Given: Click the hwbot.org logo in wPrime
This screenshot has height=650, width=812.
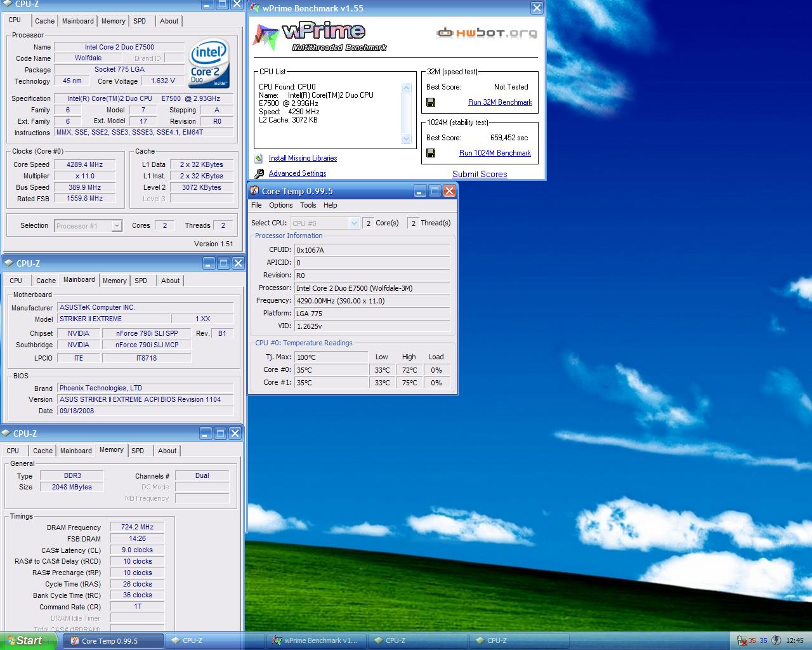Looking at the screenshot, I should click(487, 33).
